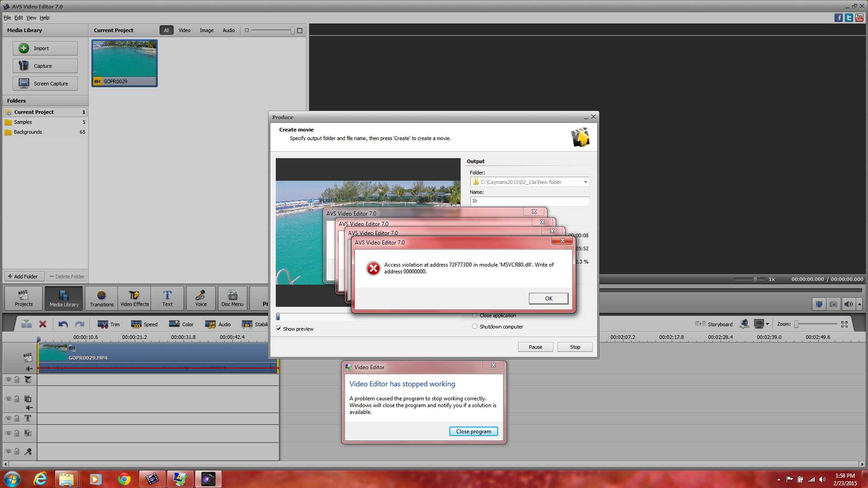This screenshot has width=868, height=488.
Task: Click the YouTube icon in the top-right corner
Action: pos(859,18)
